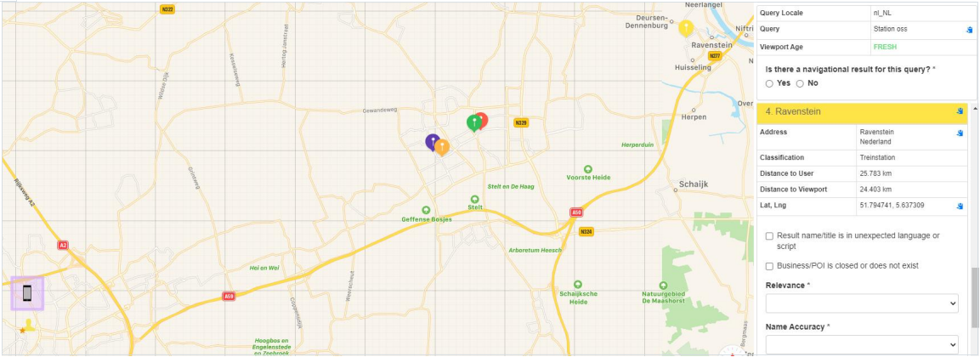Click the Geffense Bosjes park marker

pyautogui.click(x=426, y=210)
